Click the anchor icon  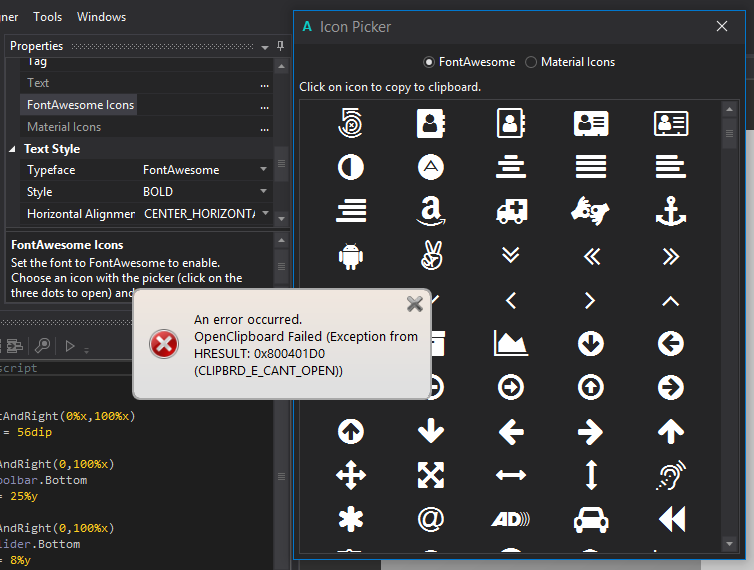670,210
